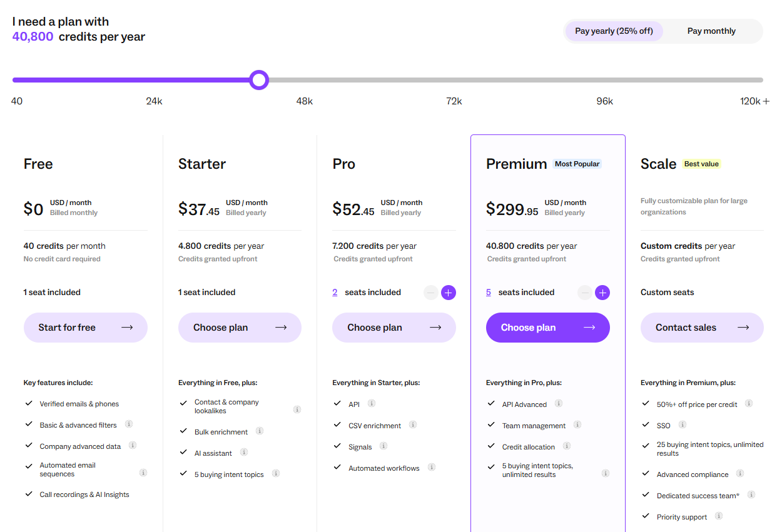This screenshot has width=777, height=532.
Task: Open info icon for Basic & advanced filters
Action: [x=129, y=424]
